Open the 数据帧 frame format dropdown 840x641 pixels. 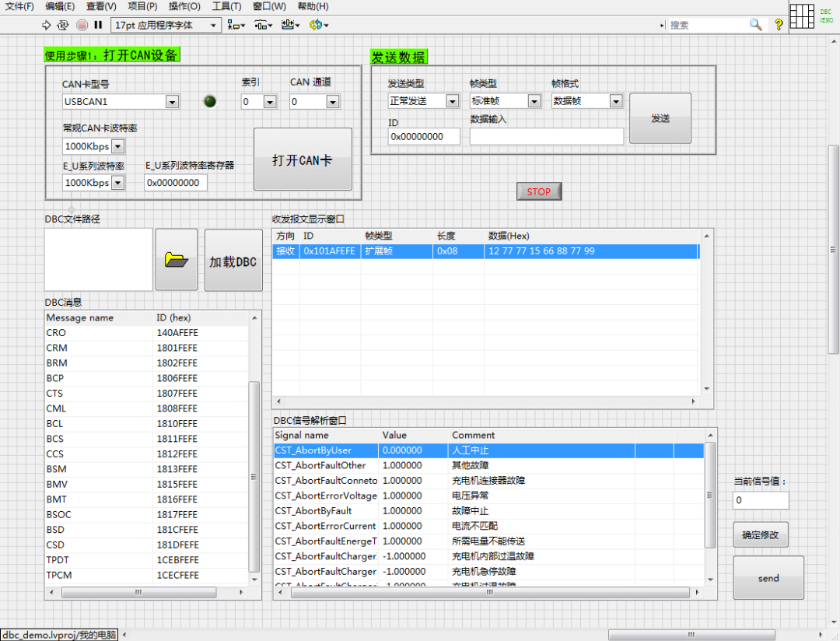(x=614, y=100)
